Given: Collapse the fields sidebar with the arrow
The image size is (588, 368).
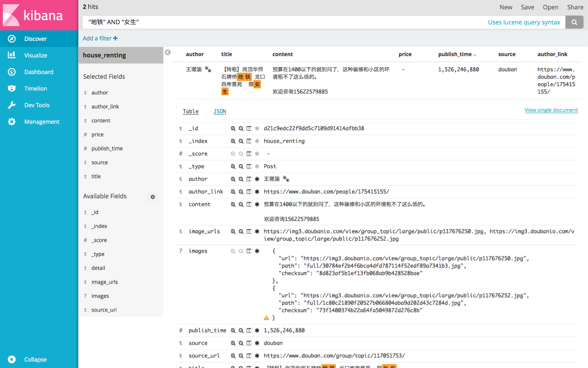Looking at the screenshot, I should tap(168, 52).
